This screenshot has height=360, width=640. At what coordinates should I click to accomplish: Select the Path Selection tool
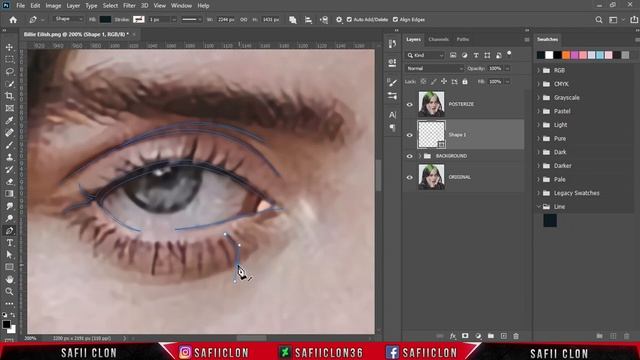point(9,255)
